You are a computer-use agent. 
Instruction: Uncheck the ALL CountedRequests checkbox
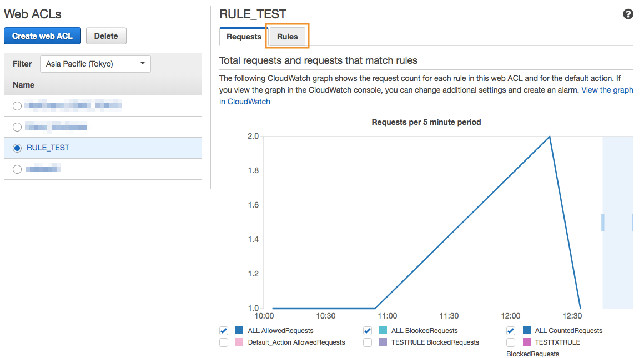tap(511, 331)
